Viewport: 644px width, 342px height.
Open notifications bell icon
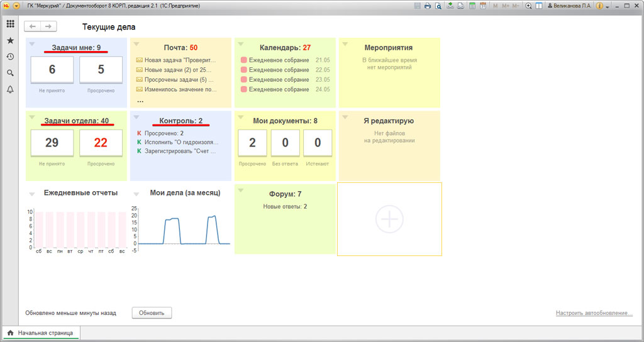tap(10, 90)
